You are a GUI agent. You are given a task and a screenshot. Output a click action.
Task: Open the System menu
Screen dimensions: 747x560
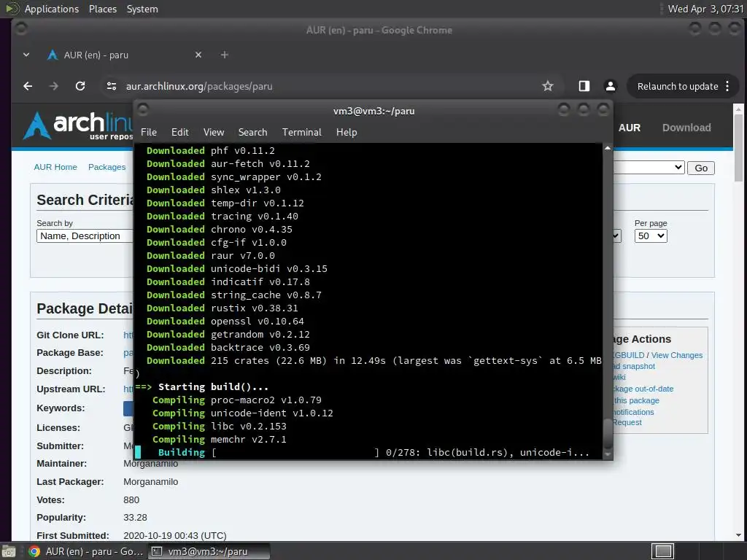[x=142, y=9]
